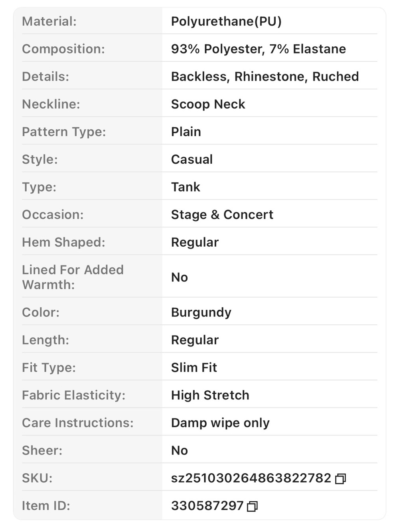The width and height of the screenshot is (399, 532).
Task: Click the Lined For Added Warmth label
Action: 73,277
